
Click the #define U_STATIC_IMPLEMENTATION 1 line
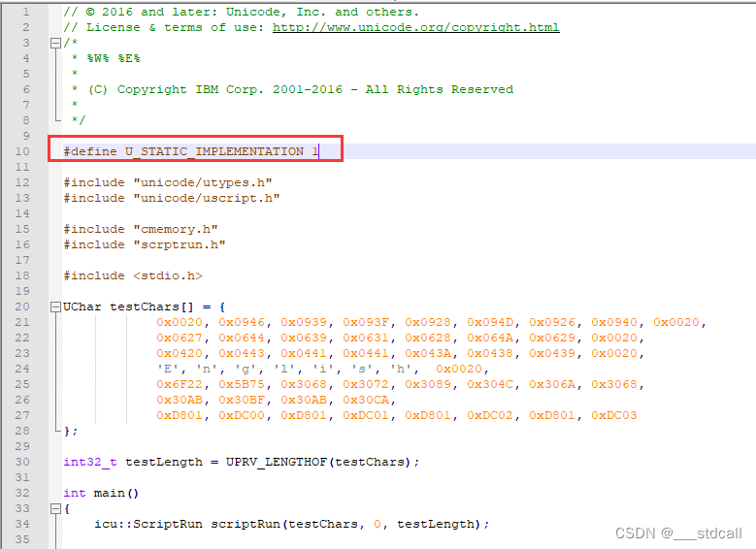(x=191, y=151)
